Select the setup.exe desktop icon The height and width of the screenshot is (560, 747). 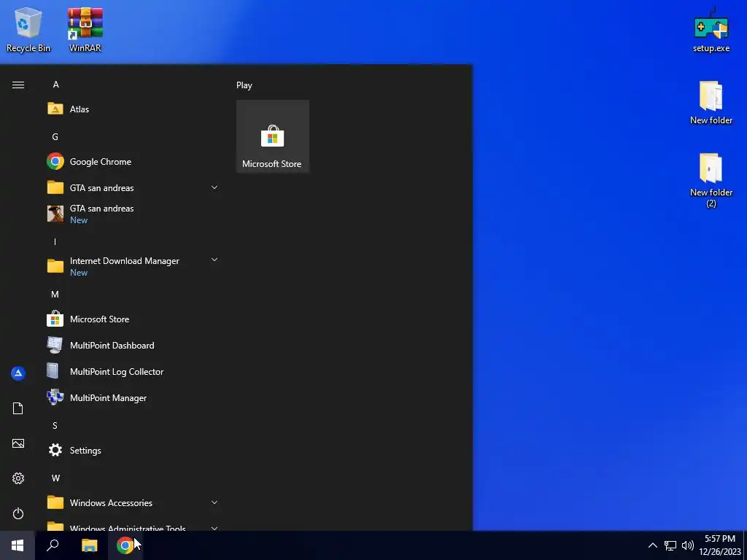(711, 29)
